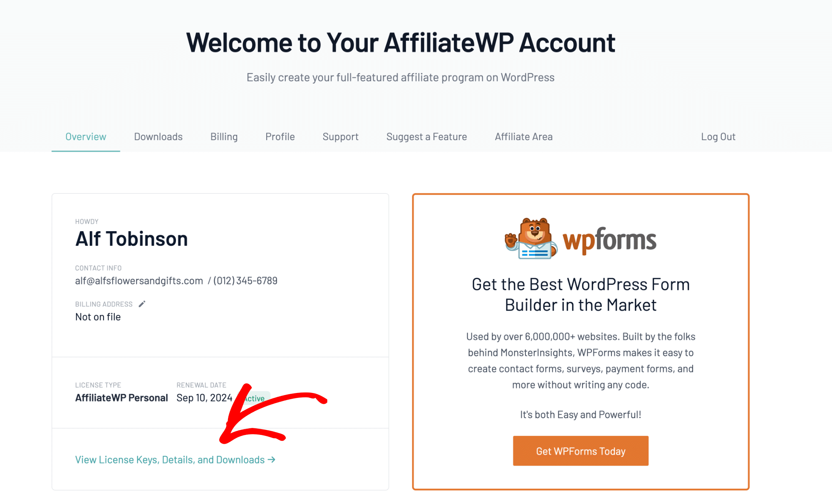Open the Downloads tab
The width and height of the screenshot is (832, 504).
[x=158, y=136]
